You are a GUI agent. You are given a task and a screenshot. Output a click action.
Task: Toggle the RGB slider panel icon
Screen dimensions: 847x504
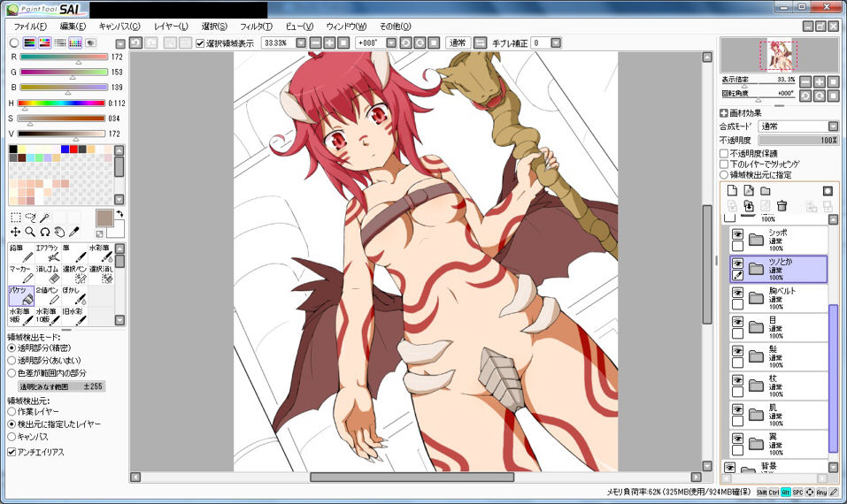[30, 42]
